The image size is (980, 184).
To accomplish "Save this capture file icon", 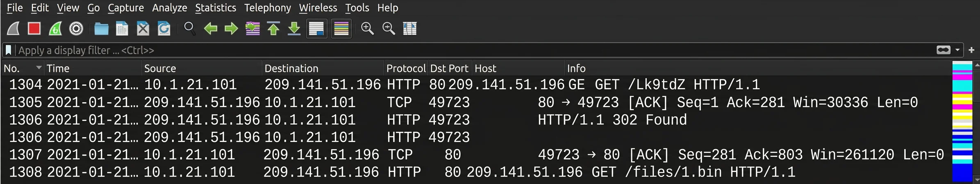I will click(x=122, y=29).
